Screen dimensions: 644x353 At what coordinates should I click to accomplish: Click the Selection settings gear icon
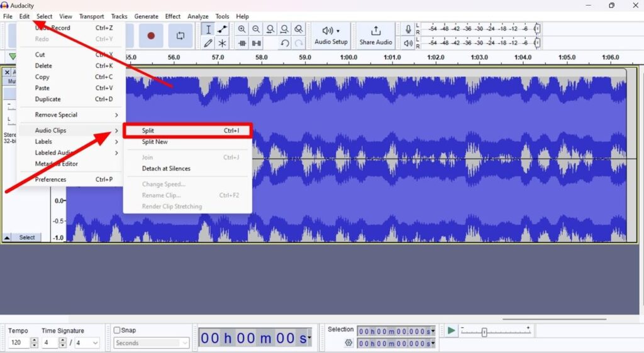click(348, 342)
